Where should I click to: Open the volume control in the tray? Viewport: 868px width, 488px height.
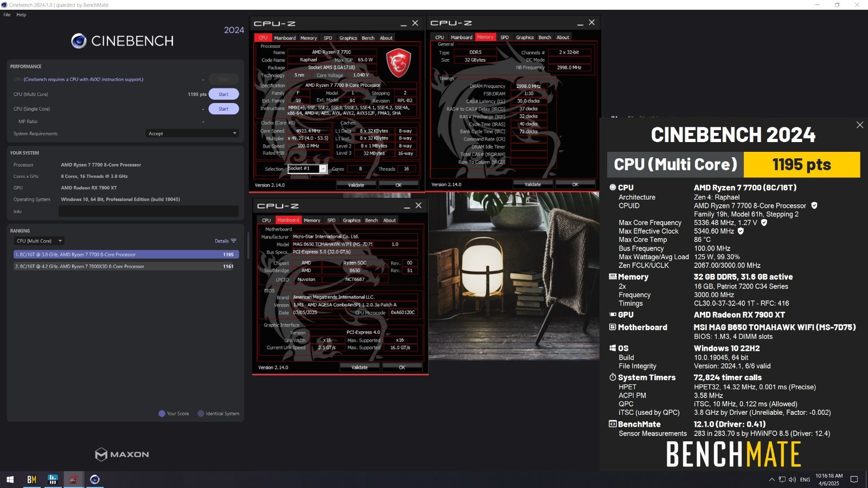pos(792,479)
